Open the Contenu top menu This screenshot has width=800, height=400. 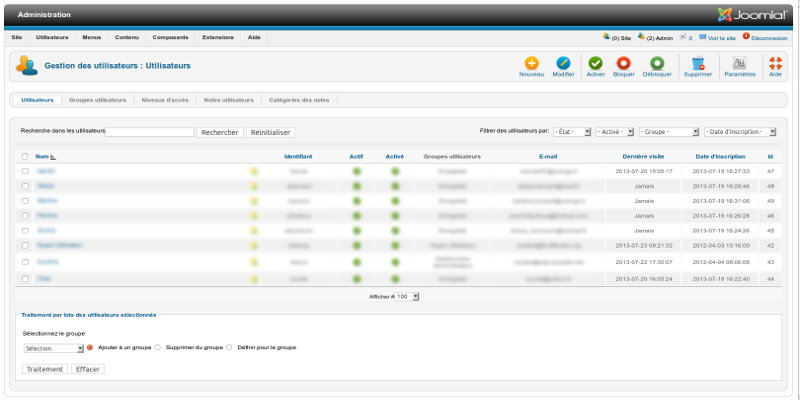[127, 37]
